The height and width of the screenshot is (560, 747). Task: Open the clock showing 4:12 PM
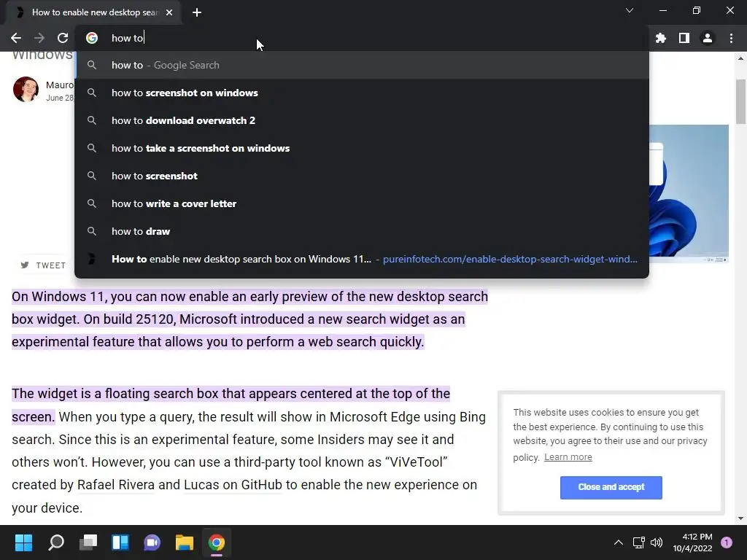692,542
